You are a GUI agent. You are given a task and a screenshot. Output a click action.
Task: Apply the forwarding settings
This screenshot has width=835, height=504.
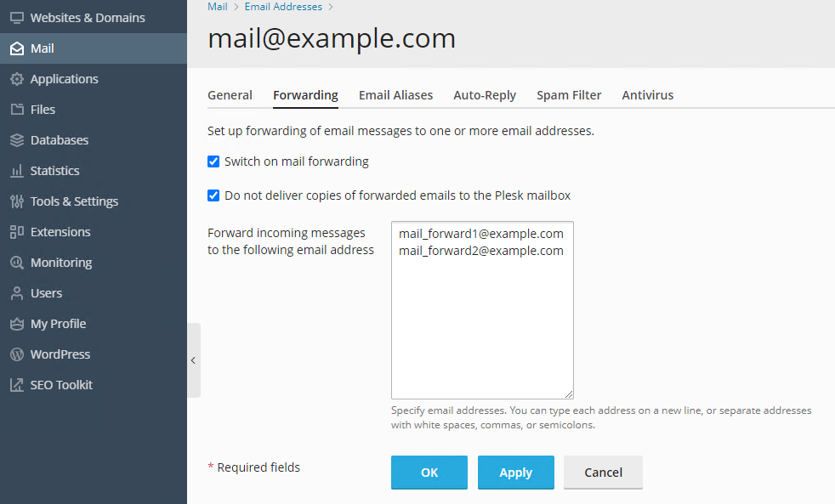[515, 472]
